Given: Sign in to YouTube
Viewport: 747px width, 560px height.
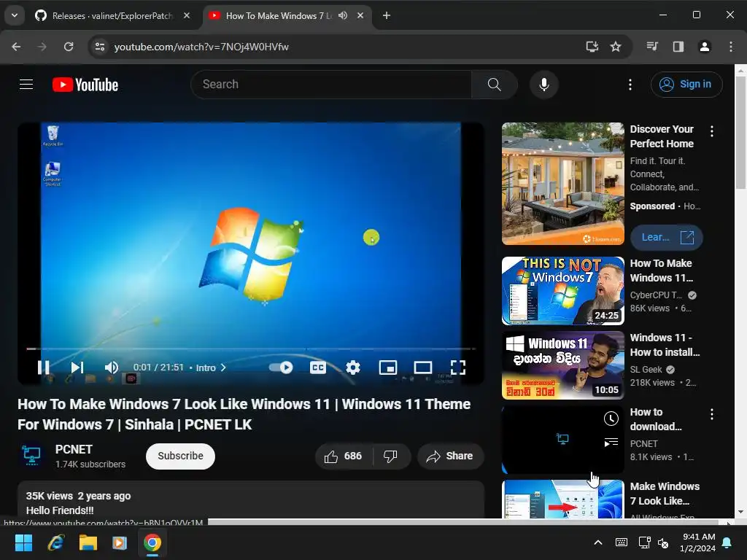Looking at the screenshot, I should click(x=686, y=85).
